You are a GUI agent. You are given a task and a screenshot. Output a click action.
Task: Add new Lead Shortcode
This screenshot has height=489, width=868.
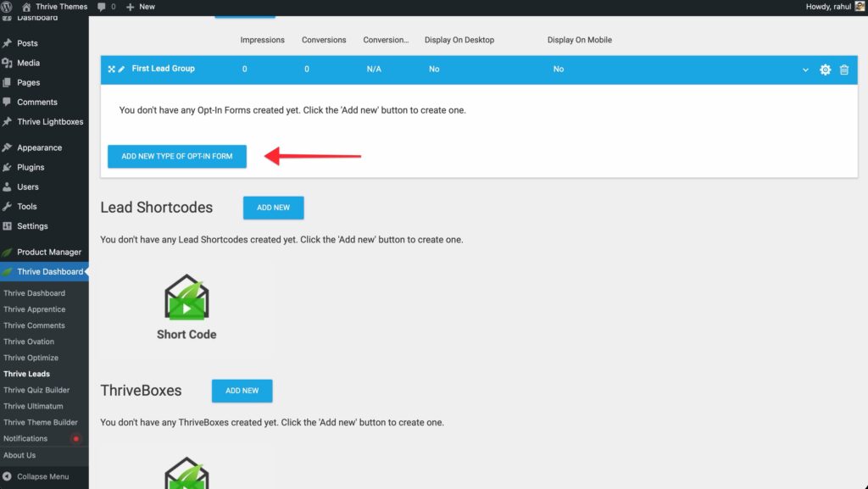[x=273, y=208]
